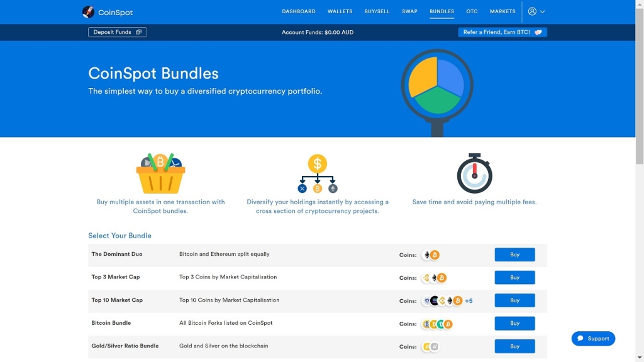Click the heart icon on Refer a Friend
Screen dimensions: 644x362
click(x=538, y=32)
